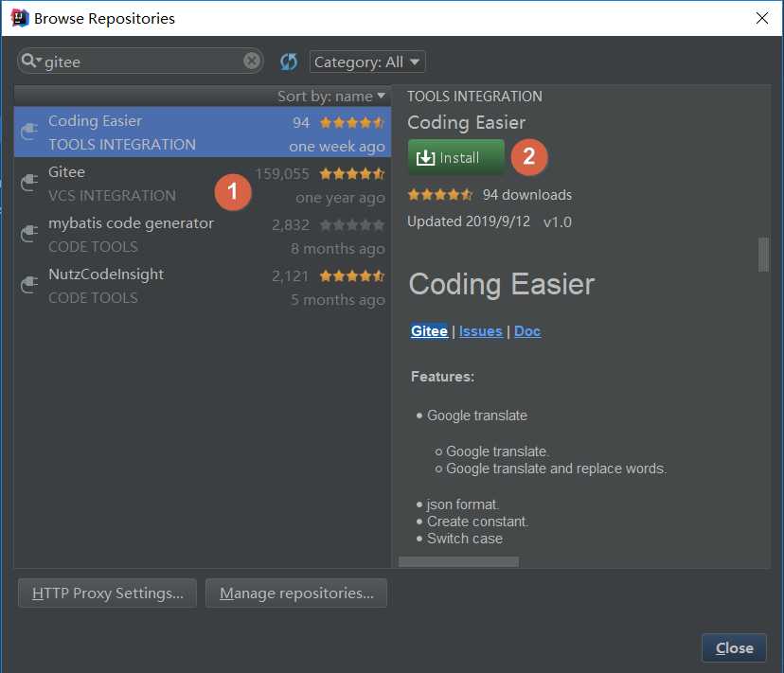Open HTTP Proxy Settings

pos(108,593)
